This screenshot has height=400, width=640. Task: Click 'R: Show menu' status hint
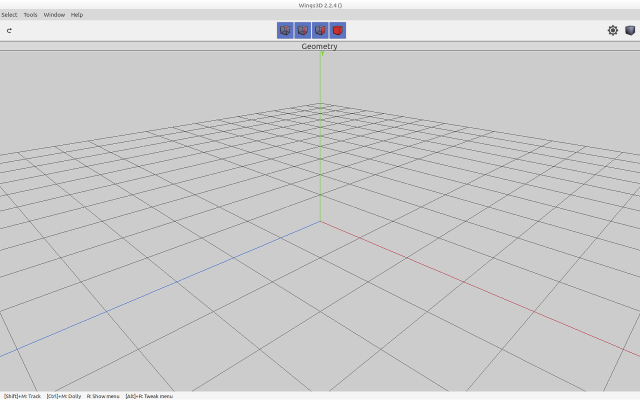[x=103, y=396]
